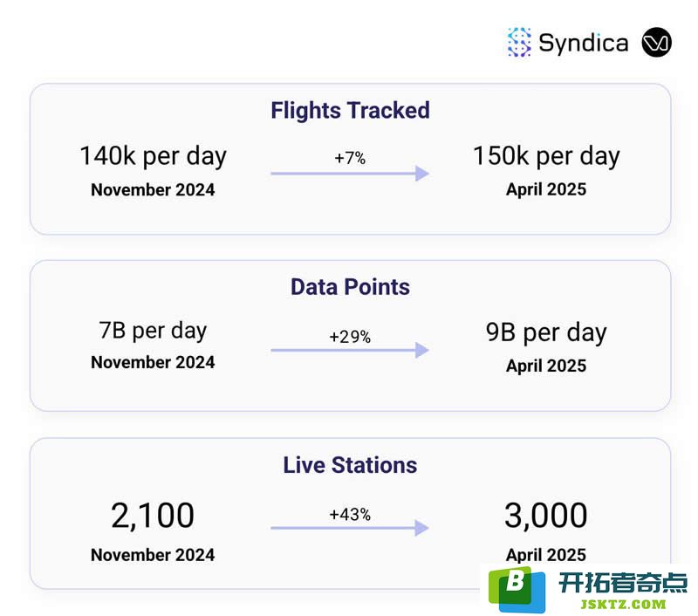Click the Syndica dotted logo icon

pos(519,43)
